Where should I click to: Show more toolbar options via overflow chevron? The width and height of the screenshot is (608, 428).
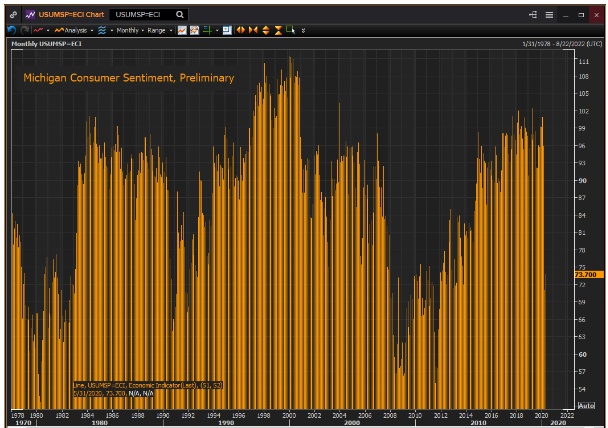[x=303, y=31]
